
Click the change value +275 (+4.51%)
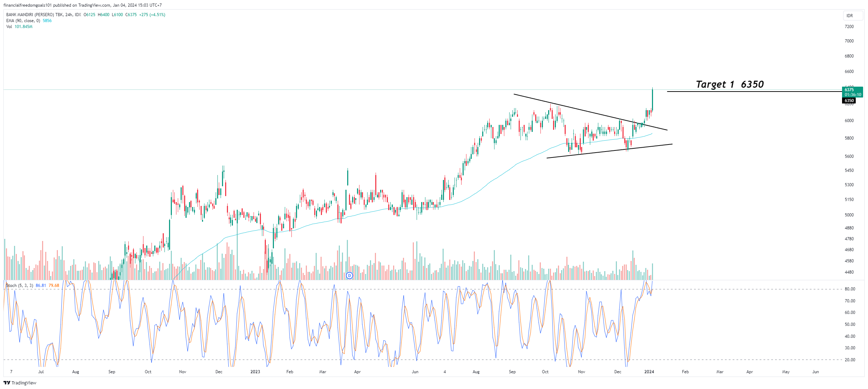(x=152, y=15)
